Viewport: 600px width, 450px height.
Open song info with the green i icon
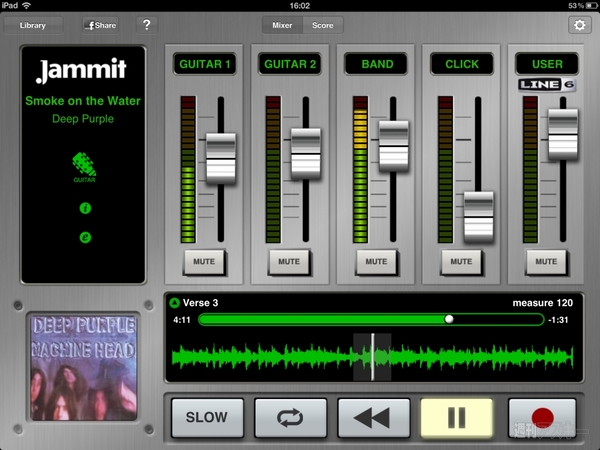click(x=85, y=208)
